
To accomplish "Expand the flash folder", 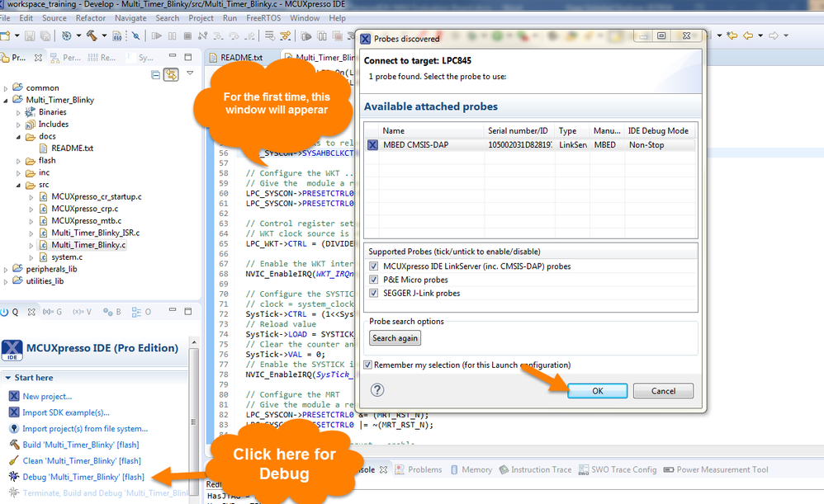I will 18,161.
